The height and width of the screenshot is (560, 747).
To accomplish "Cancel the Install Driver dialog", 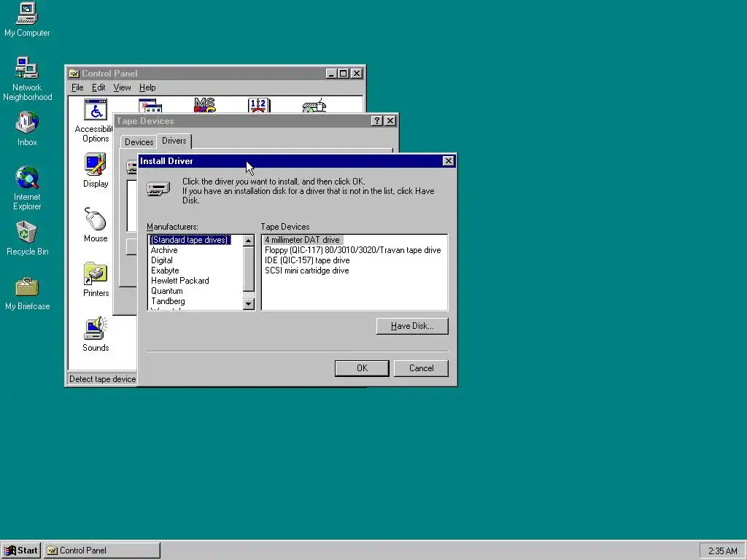I will point(421,368).
